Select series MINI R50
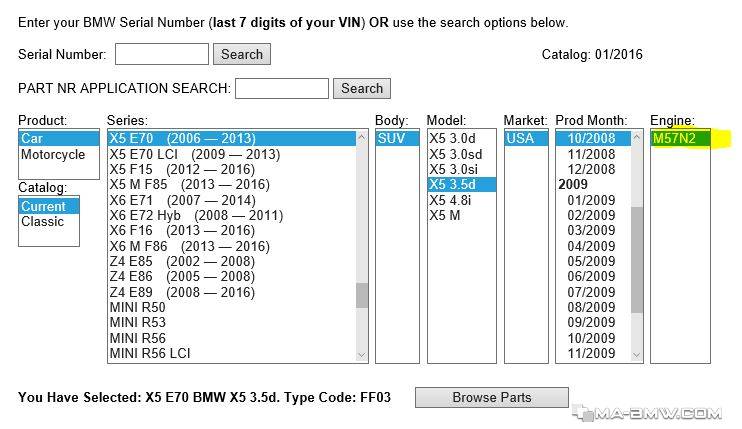742x429 pixels. [x=232, y=307]
